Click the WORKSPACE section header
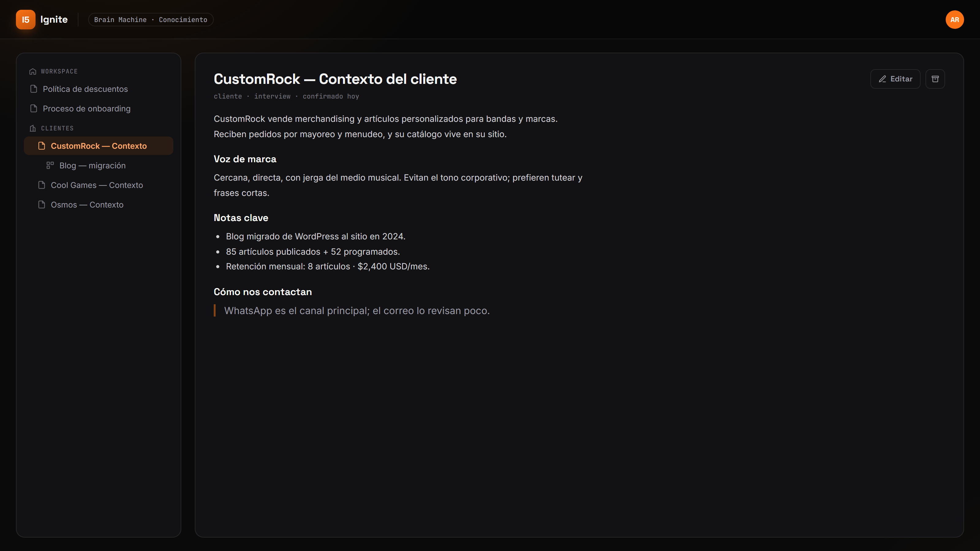980x551 pixels. (59, 72)
